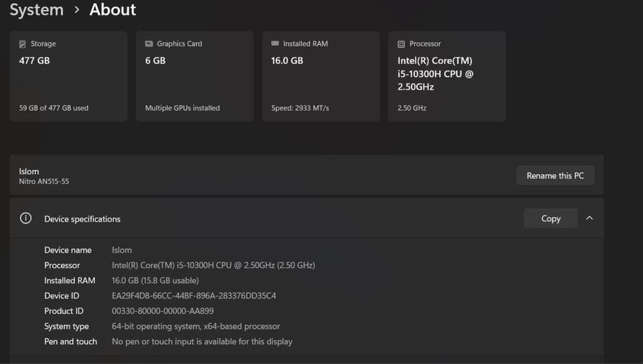This screenshot has width=643, height=364.
Task: Click the Graphics Card icon
Action: tap(149, 44)
